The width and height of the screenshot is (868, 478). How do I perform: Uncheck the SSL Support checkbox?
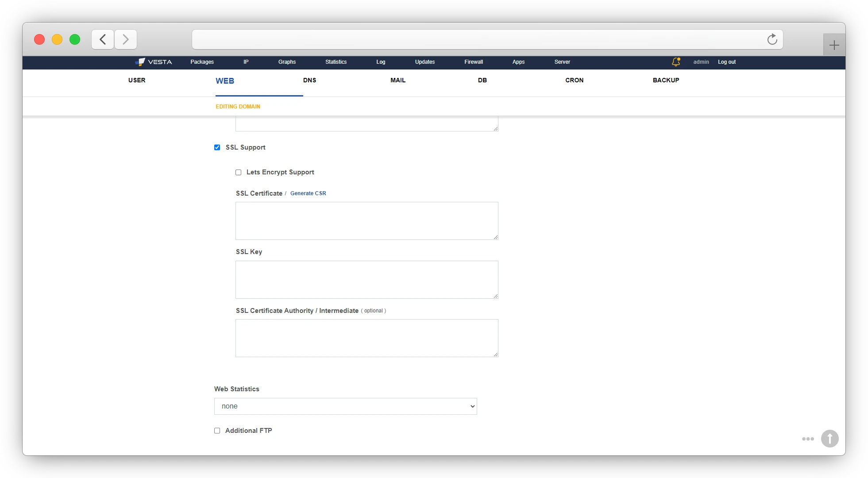point(217,147)
